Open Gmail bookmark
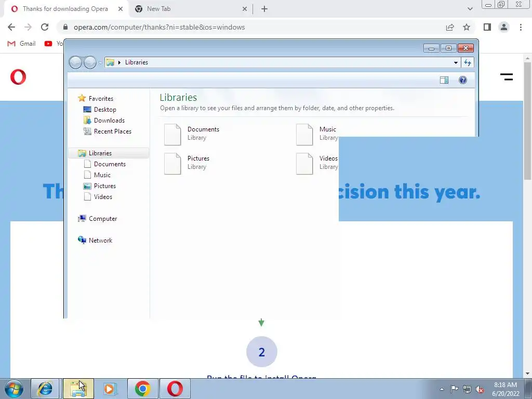Viewport: 532px width, 399px height. pos(21,44)
